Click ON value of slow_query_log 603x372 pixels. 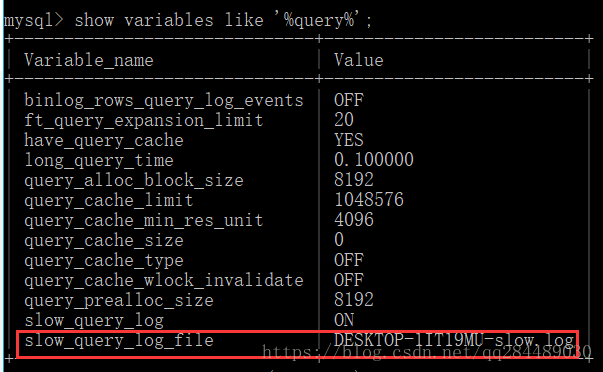(344, 320)
